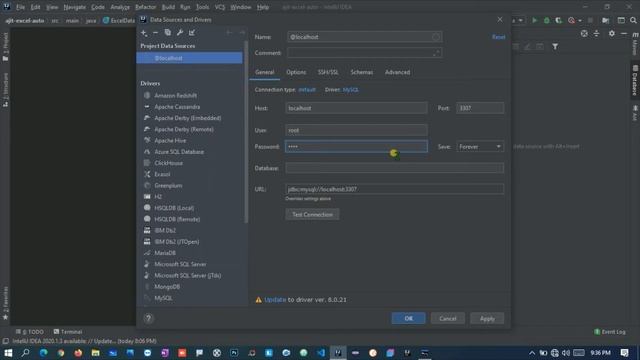Select Apache Derby (Embedded) driver
Viewport: 640px width, 360px height.
pos(188,118)
